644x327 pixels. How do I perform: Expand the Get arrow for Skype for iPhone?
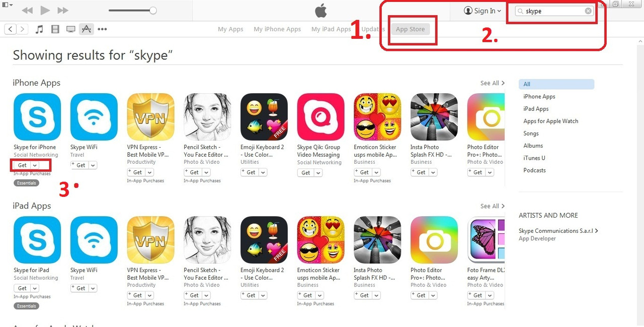[35, 165]
